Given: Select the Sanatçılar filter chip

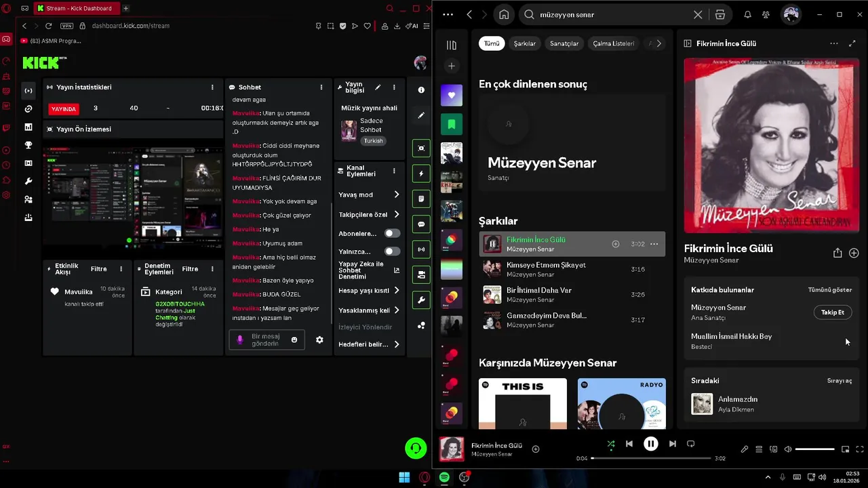Looking at the screenshot, I should coord(564,43).
